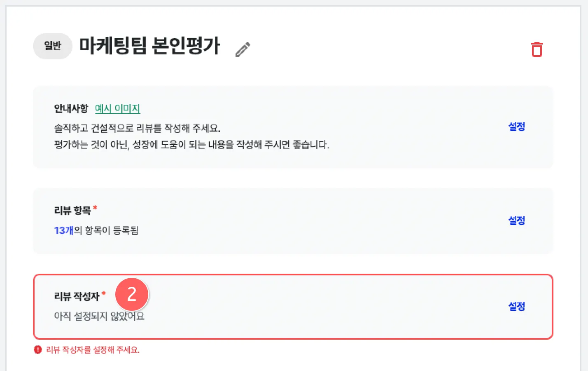
Task: Click the red asterisk next to 리뷰 항목
Action: coord(95,208)
